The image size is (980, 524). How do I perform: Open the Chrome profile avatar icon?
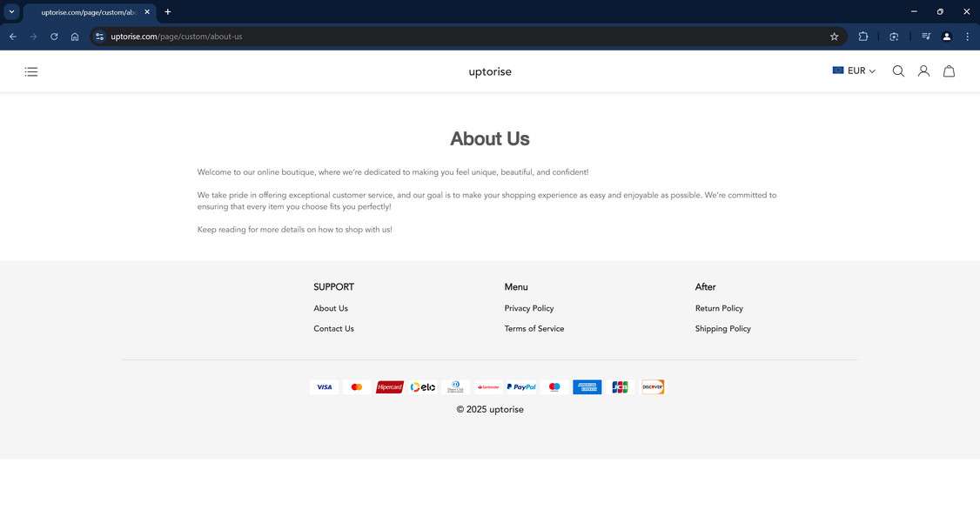[947, 37]
